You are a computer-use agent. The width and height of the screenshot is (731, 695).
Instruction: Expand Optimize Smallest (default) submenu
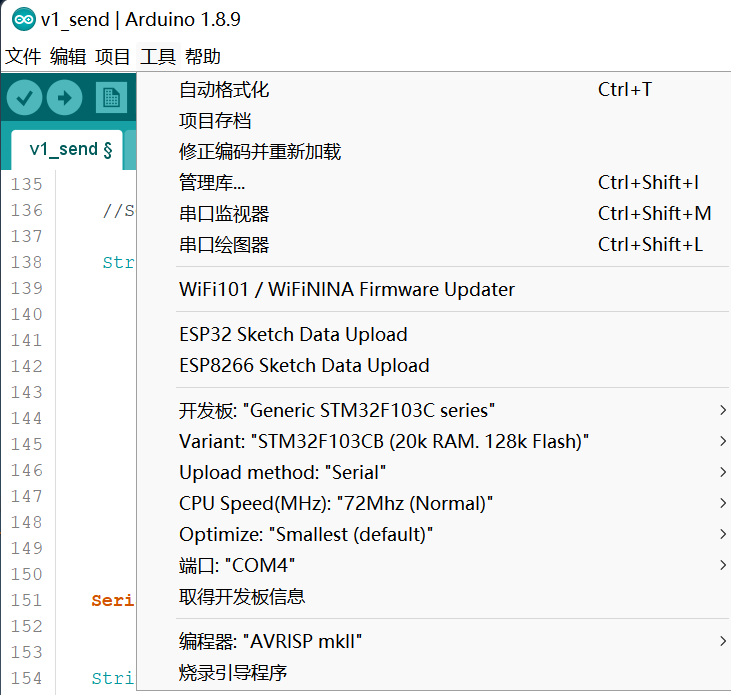tap(433, 534)
